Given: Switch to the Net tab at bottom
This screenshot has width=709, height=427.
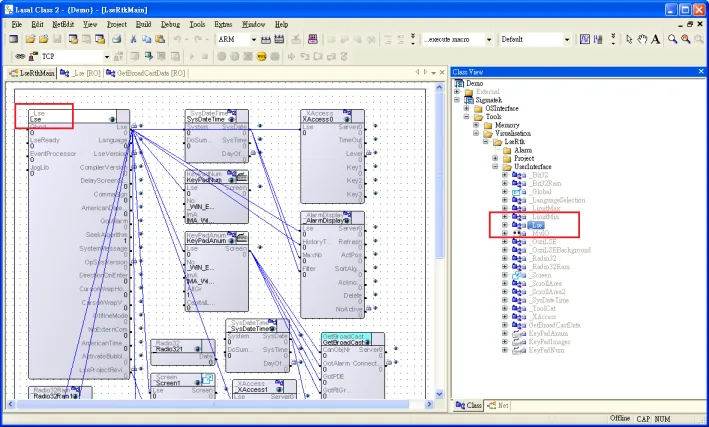Looking at the screenshot, I should 498,405.
